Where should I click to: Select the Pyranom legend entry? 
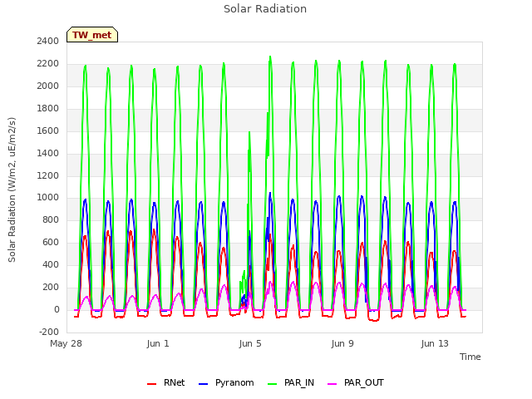[226, 382]
